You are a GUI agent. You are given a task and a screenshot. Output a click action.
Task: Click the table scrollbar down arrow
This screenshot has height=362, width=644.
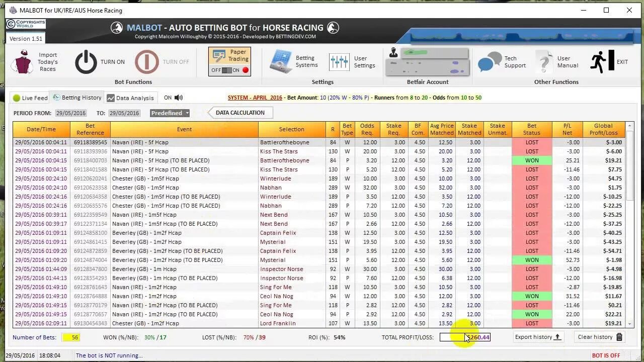point(629,324)
